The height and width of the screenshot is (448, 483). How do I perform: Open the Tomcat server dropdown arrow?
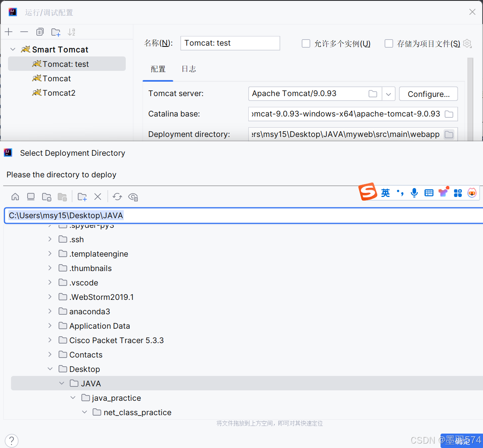388,94
